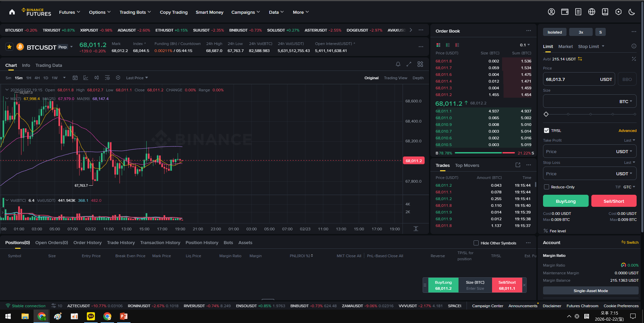Expand more chart interval options arrow

pos(64,78)
